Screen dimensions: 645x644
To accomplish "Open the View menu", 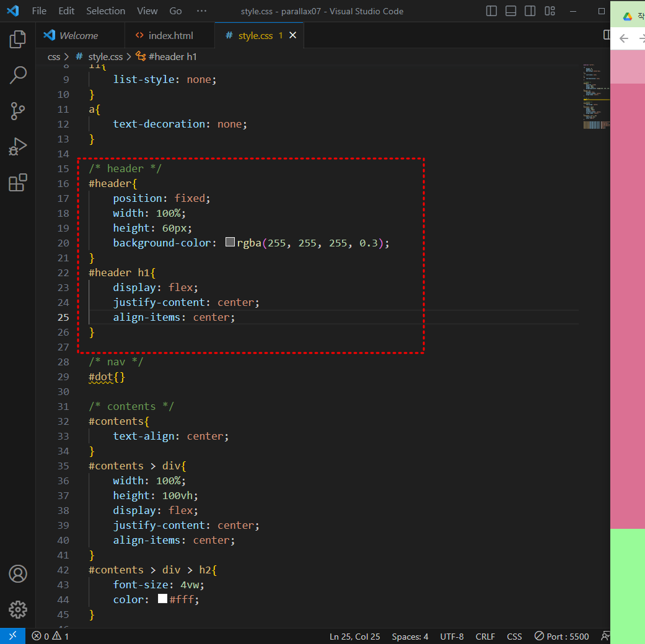I will tap(147, 11).
